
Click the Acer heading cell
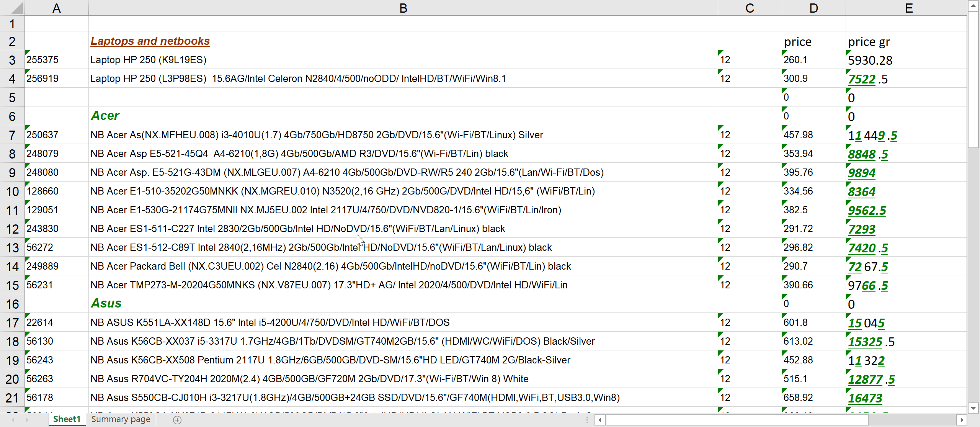[x=105, y=116]
